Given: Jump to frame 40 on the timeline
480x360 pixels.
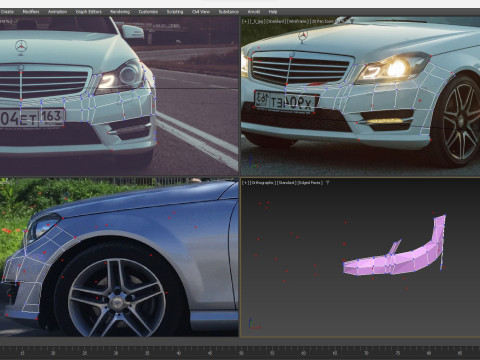Looking at the screenshot, I should coord(179,353).
